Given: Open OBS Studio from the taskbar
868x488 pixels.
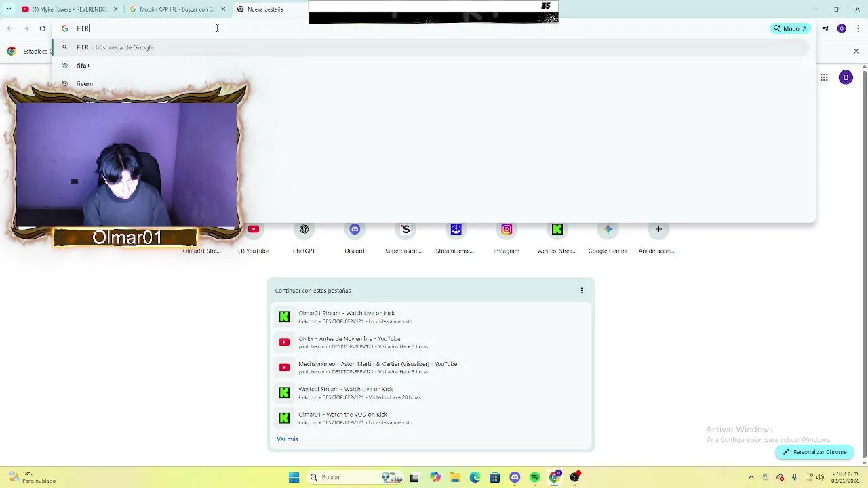Looking at the screenshot, I should tap(575, 477).
